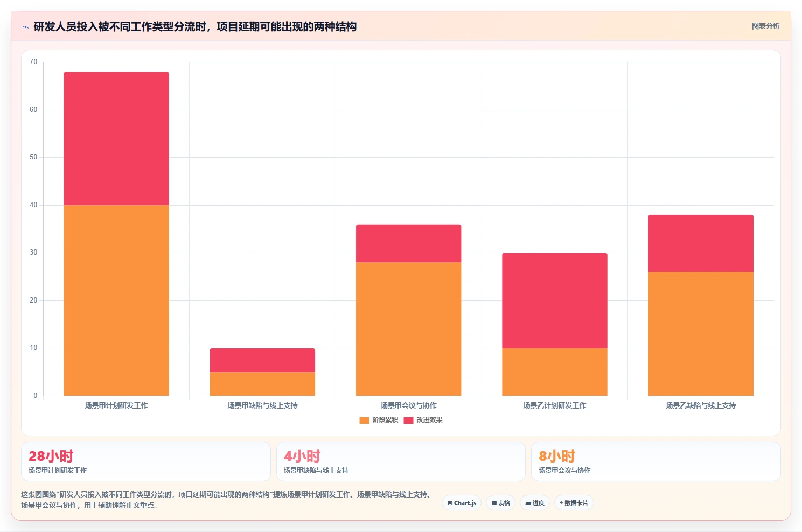Click the 改进效果 legend label text
Viewport: 802px width, 532px height.
(x=429, y=420)
